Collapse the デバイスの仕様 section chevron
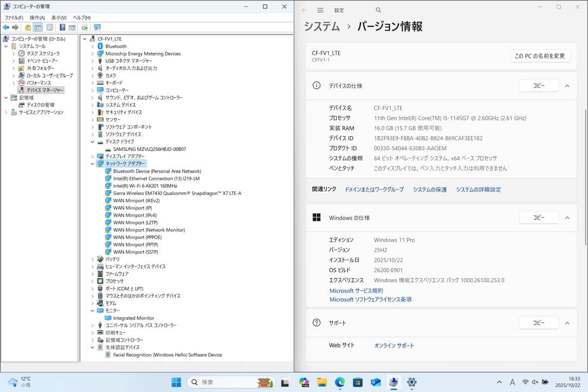Viewport: 588px width, 392px height. [x=567, y=85]
